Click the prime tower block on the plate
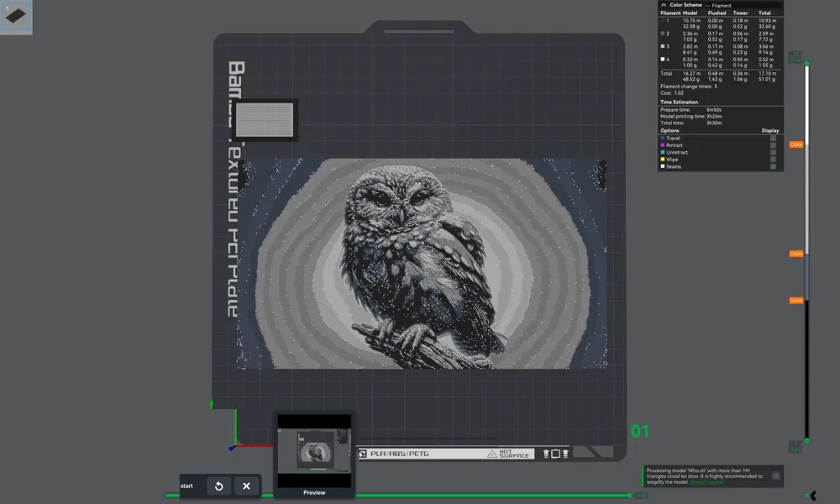Image resolution: width=840 pixels, height=504 pixels. pyautogui.click(x=265, y=119)
